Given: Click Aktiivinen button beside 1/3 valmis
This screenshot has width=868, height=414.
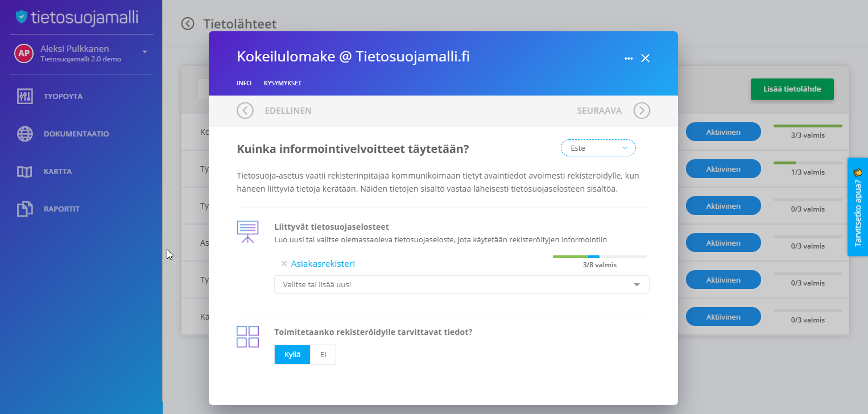Looking at the screenshot, I should (x=723, y=169).
